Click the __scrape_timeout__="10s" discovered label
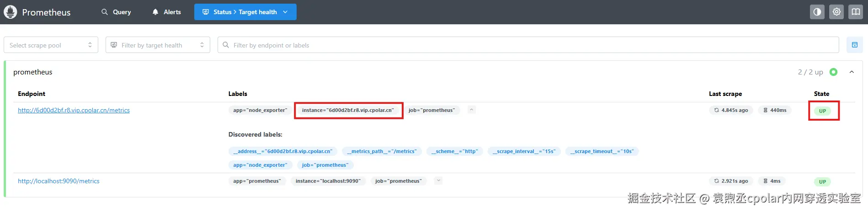Screen dimensions: 868x212 tap(602, 151)
